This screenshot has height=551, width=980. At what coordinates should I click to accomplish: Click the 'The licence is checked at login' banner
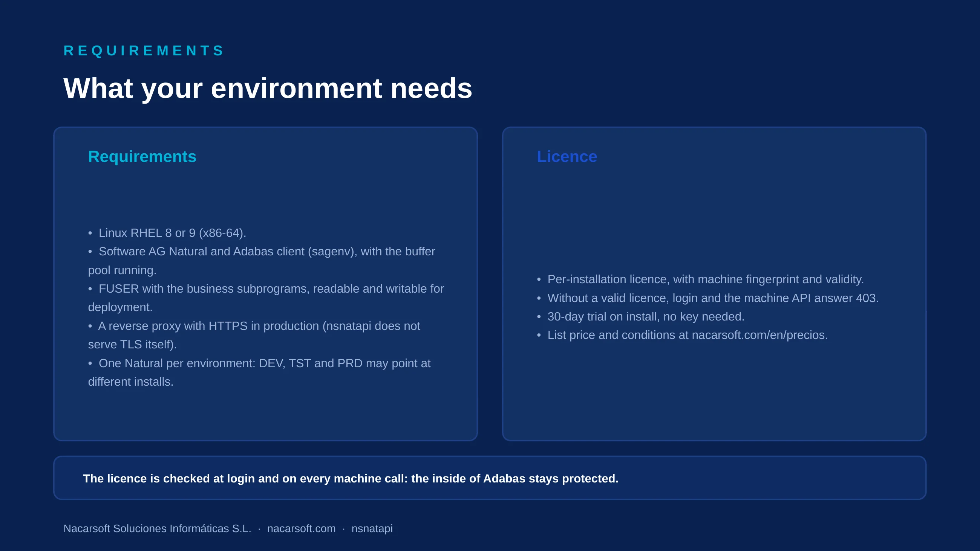coord(490,478)
